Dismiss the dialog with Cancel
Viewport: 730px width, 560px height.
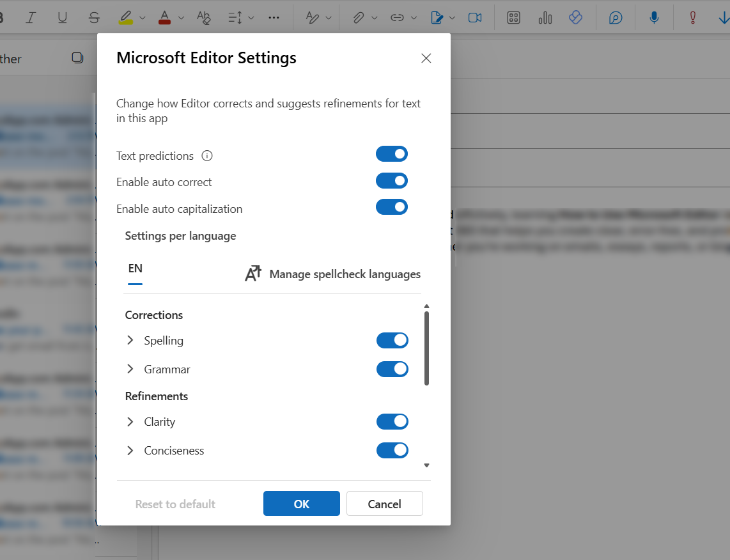[x=385, y=503]
